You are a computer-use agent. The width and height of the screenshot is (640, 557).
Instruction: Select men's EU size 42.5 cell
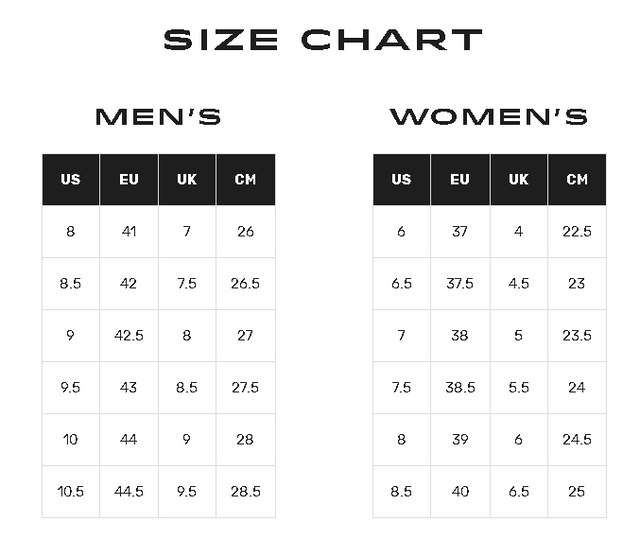click(x=129, y=336)
